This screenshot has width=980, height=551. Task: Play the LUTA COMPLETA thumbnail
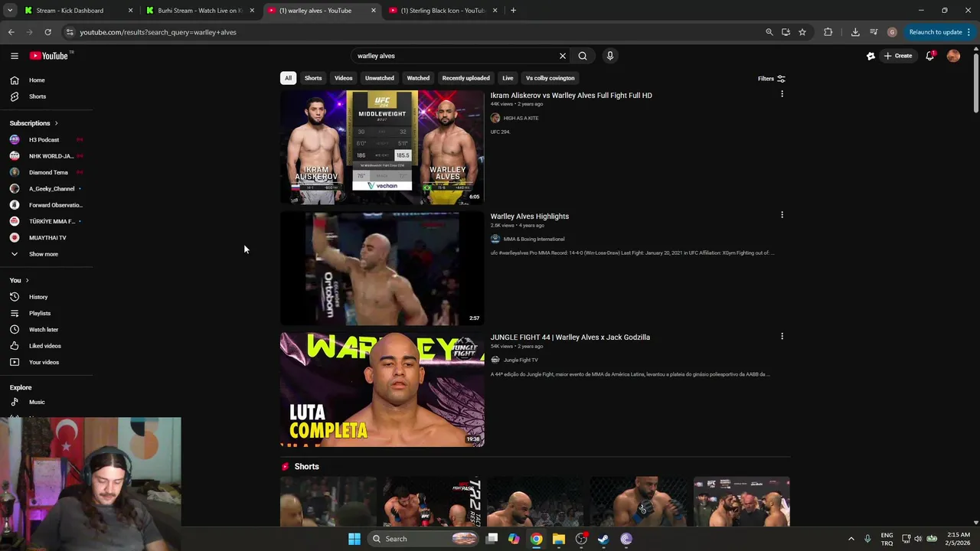click(x=382, y=390)
